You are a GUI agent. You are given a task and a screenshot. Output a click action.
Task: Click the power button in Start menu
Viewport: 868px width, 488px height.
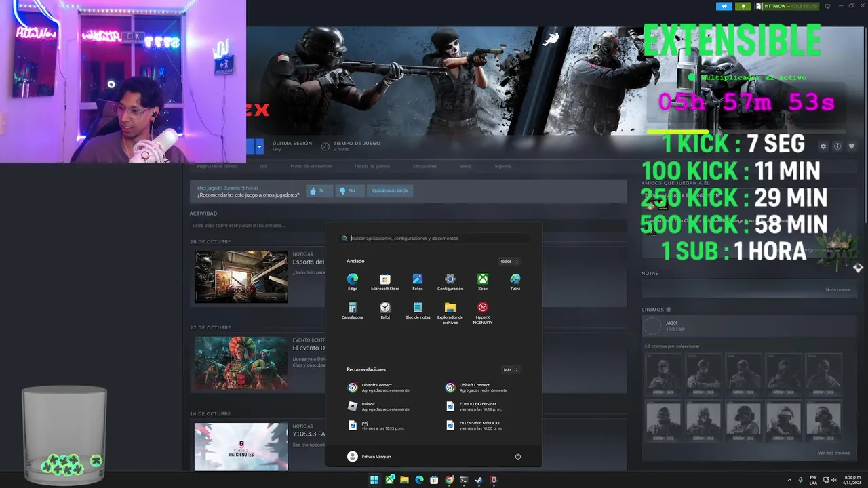[518, 457]
